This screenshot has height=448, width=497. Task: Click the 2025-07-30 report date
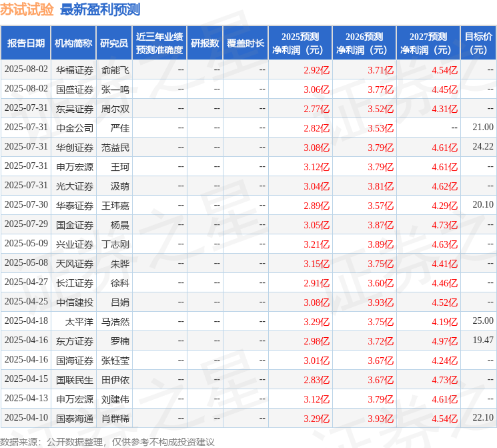click(x=26, y=205)
